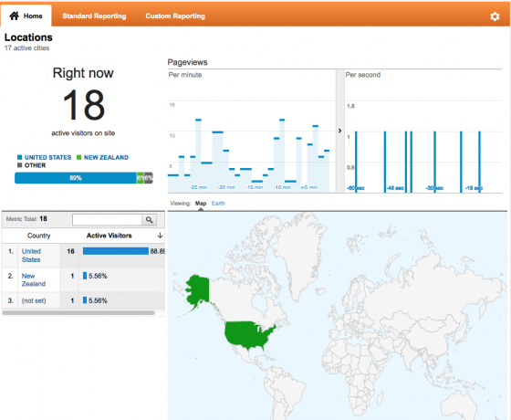Click the house icon in Home tab
This screenshot has height=420, width=511.
point(14,16)
